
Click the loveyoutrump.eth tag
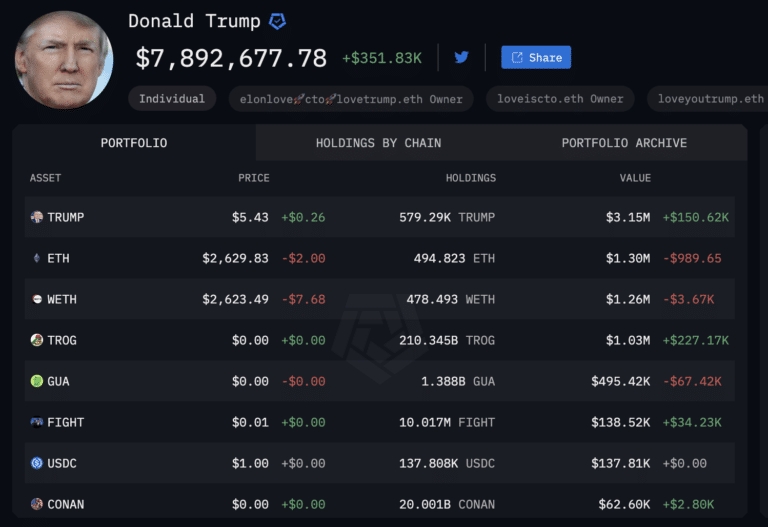click(708, 98)
